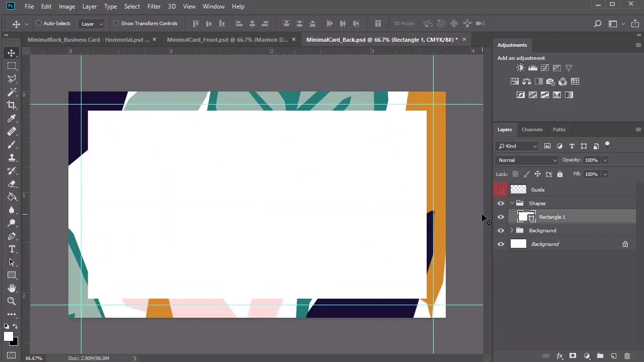Enable the Auto-Select checkbox

(x=39, y=23)
